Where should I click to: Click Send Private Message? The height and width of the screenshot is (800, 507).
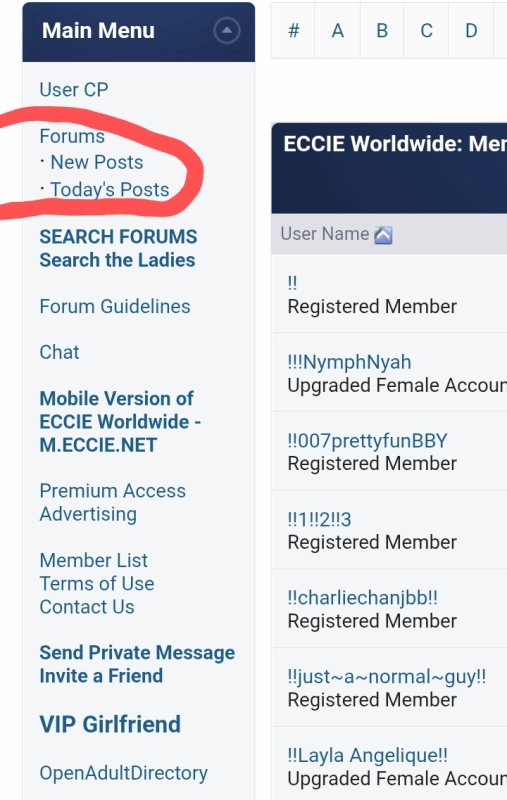[x=137, y=653]
